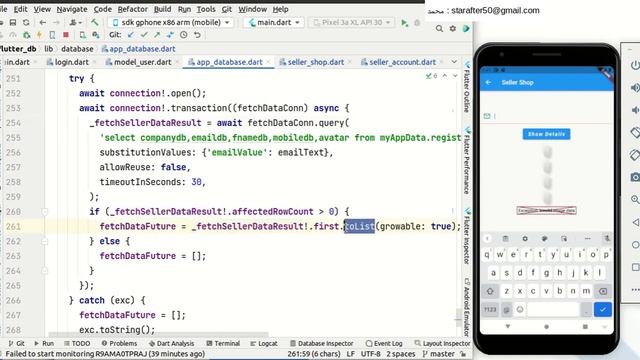
Task: Click the Save All toolbar icon
Action: click(x=13, y=22)
